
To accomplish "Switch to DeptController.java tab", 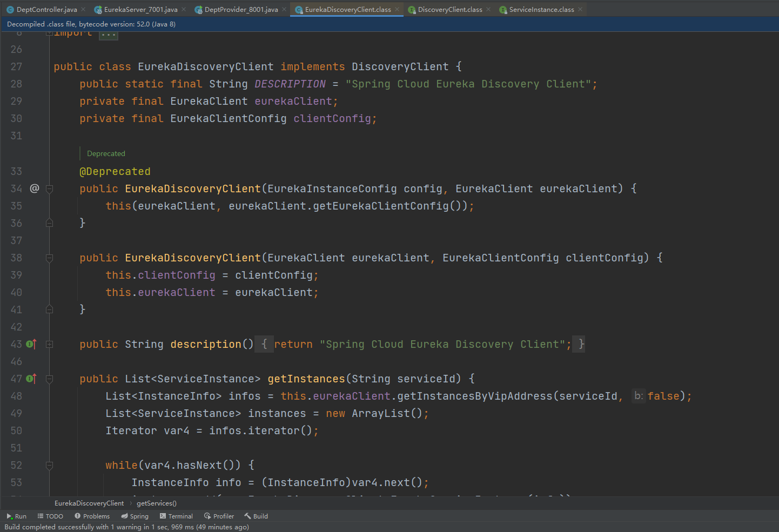I will [x=46, y=9].
